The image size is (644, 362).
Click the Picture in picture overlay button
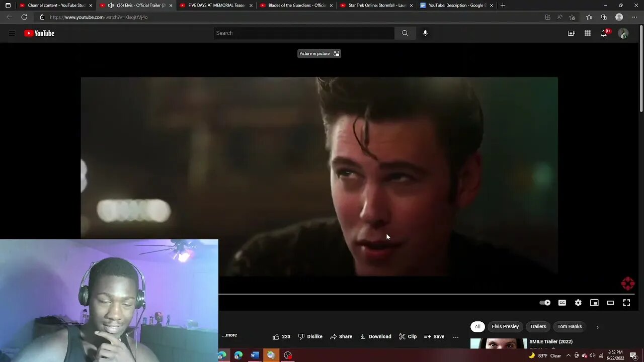pos(319,53)
